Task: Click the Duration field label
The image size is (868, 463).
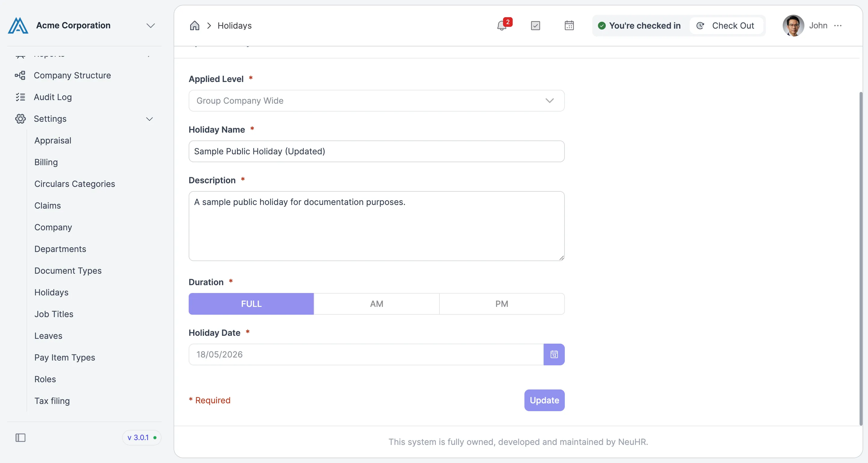Action: point(206,282)
